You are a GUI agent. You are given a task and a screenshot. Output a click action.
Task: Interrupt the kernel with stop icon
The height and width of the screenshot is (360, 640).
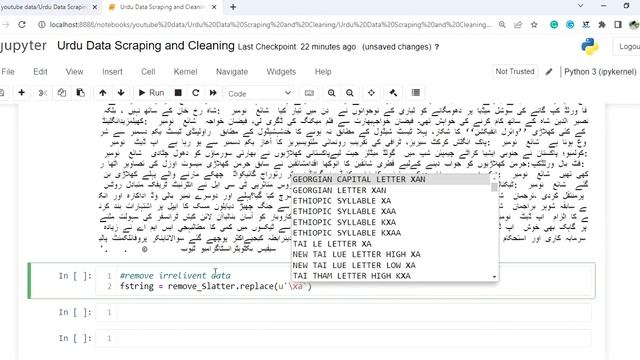178,93
